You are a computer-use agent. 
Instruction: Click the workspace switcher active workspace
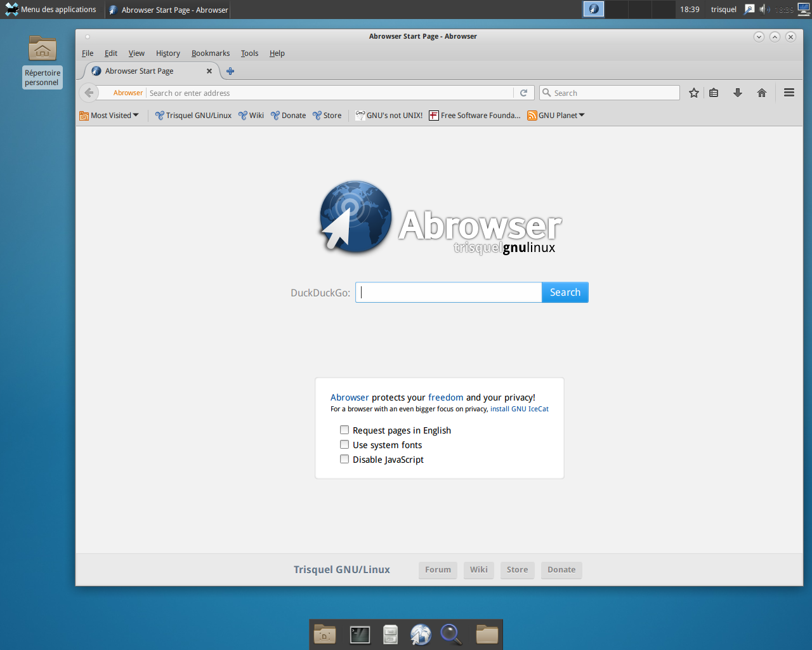coord(594,9)
